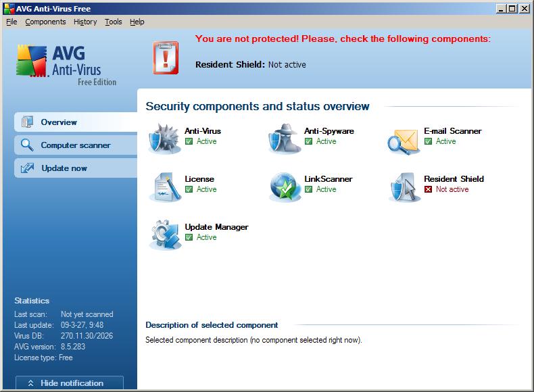Click the Anti-Spyware component label
The image size is (534, 392).
pos(329,131)
